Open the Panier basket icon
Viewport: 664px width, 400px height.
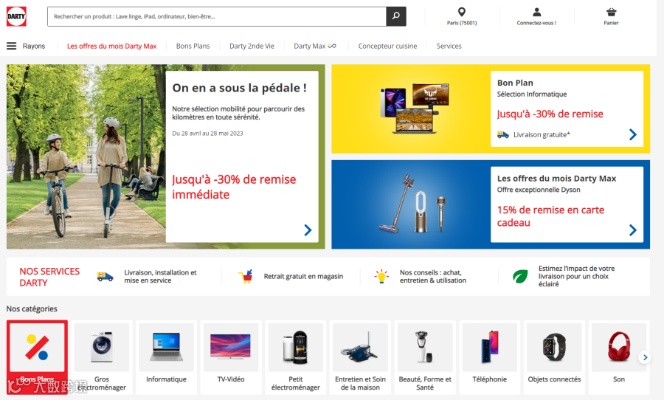coord(611,12)
